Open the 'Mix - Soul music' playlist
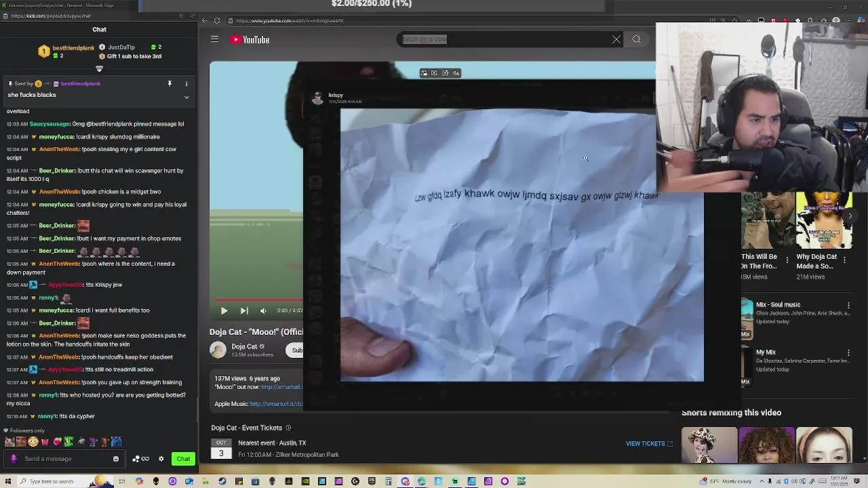 [778, 305]
